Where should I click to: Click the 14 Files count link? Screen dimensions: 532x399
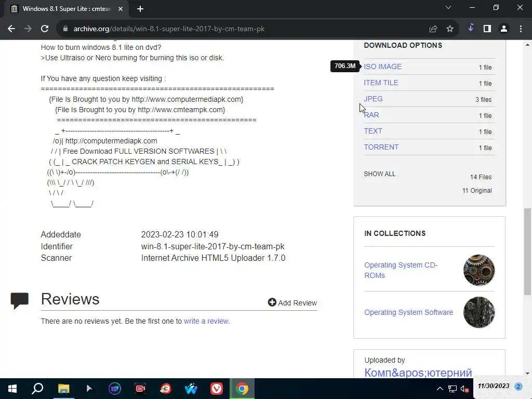click(481, 177)
